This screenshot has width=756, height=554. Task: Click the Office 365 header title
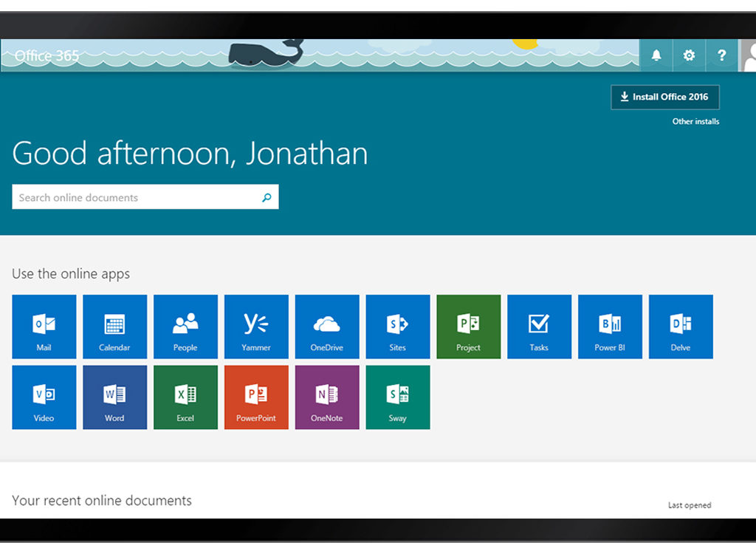[47, 56]
